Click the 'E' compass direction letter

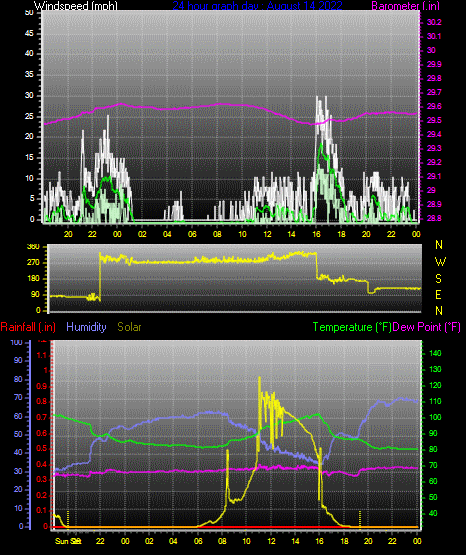(438, 294)
